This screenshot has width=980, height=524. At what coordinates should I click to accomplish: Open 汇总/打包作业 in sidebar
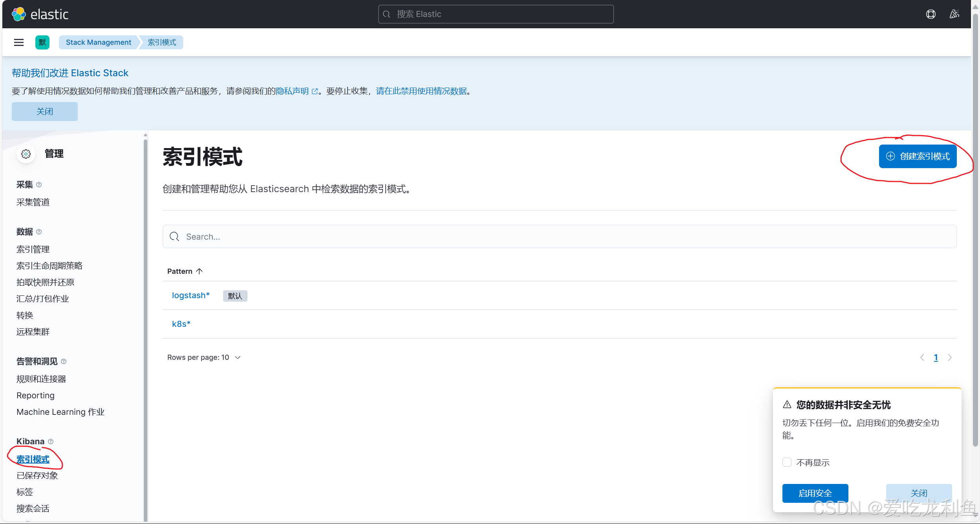[x=43, y=299]
